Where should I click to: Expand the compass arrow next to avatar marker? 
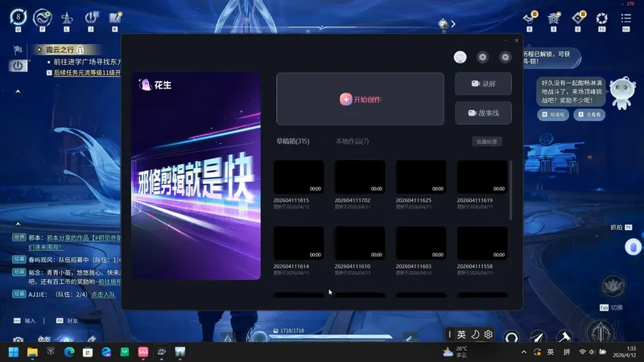[x=453, y=24]
